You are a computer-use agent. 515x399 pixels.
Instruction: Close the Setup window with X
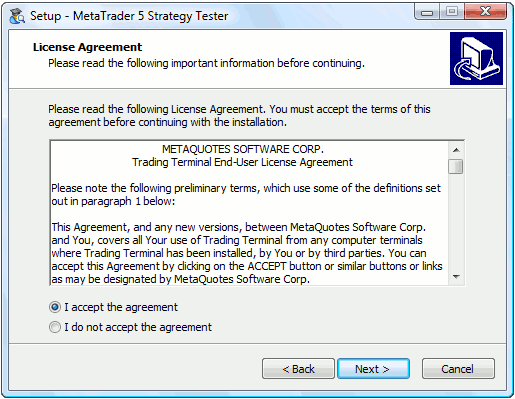[485, 12]
